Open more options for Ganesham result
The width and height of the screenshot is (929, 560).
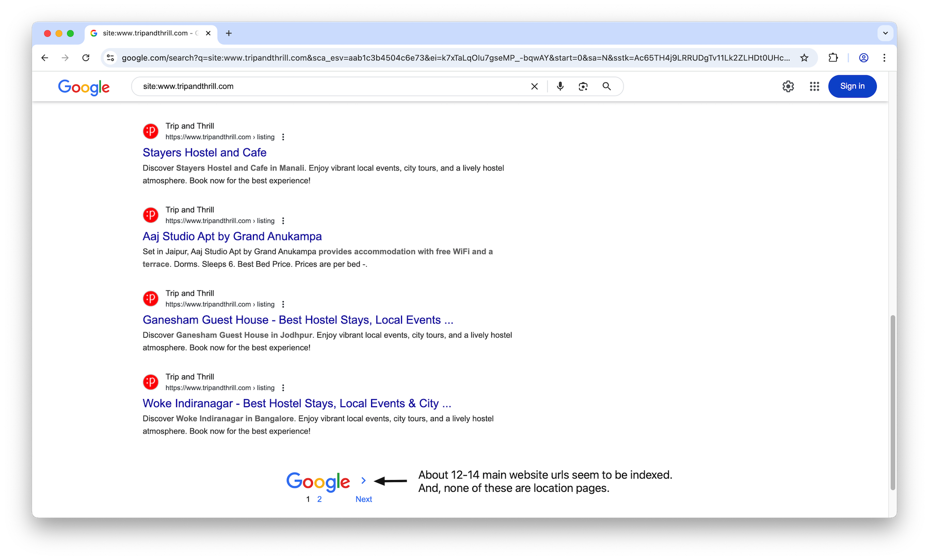[283, 305]
